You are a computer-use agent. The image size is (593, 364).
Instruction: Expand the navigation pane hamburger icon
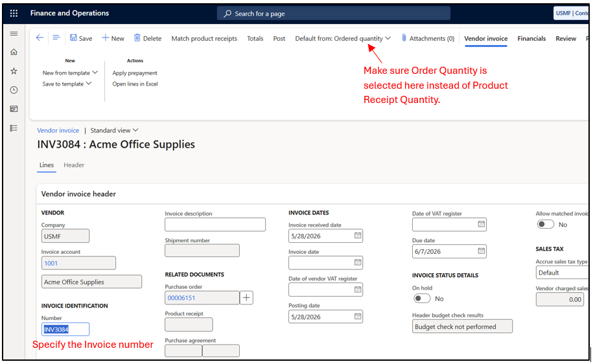coord(14,34)
